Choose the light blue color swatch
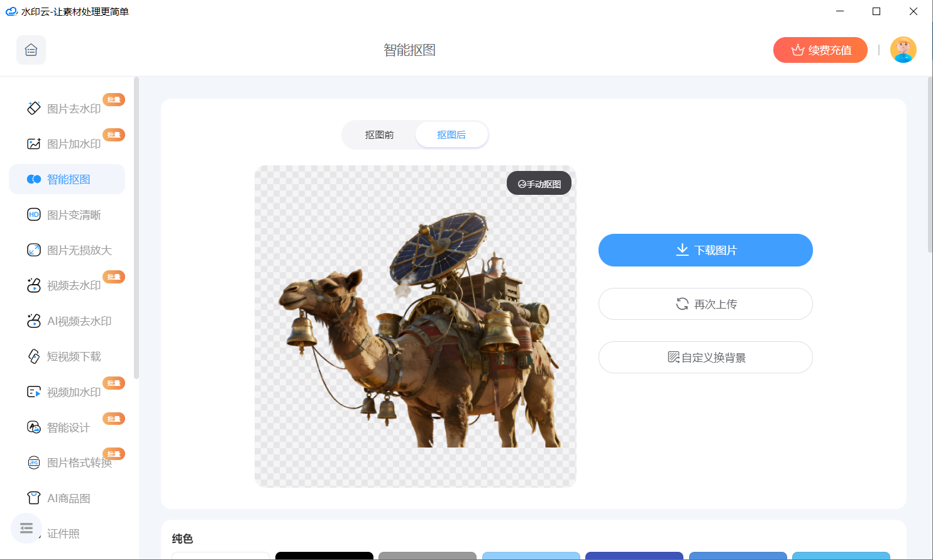Screen dimensions: 933x560 pos(531,556)
